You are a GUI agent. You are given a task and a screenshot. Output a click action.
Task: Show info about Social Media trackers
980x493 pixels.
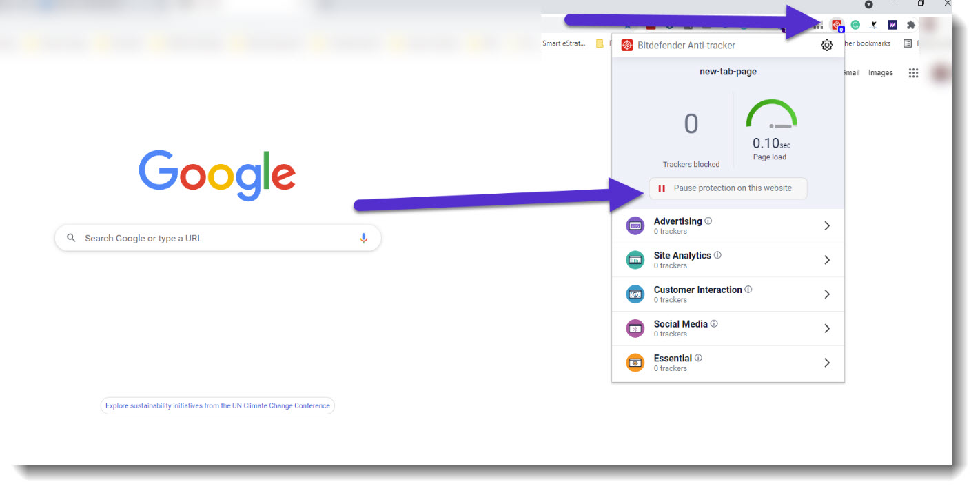point(714,324)
